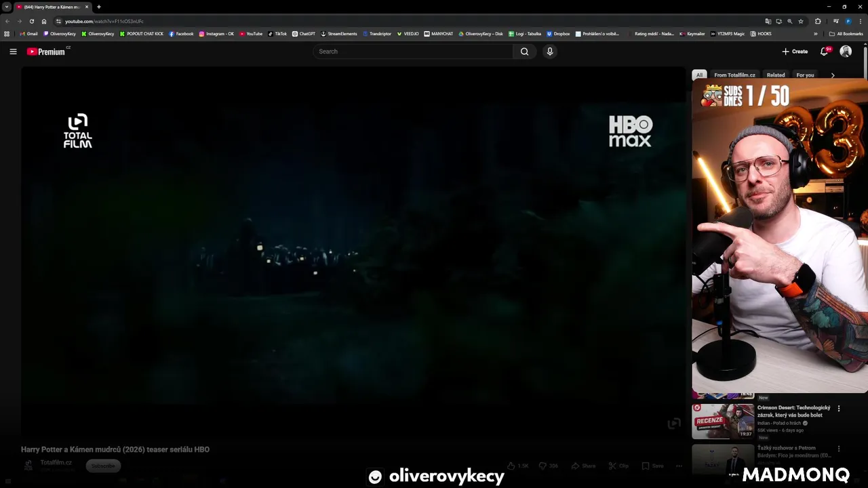The width and height of the screenshot is (868, 488).
Task: Select the From Totalfilm.cz chip
Action: [x=734, y=75]
